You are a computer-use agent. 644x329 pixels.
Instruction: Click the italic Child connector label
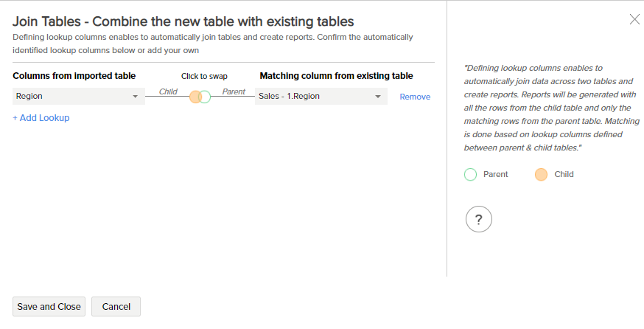point(168,91)
